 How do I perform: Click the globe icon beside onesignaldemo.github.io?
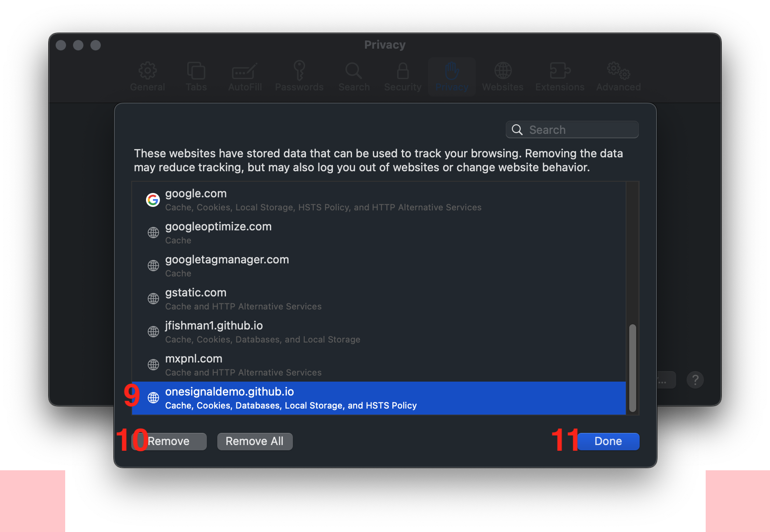[x=153, y=398]
